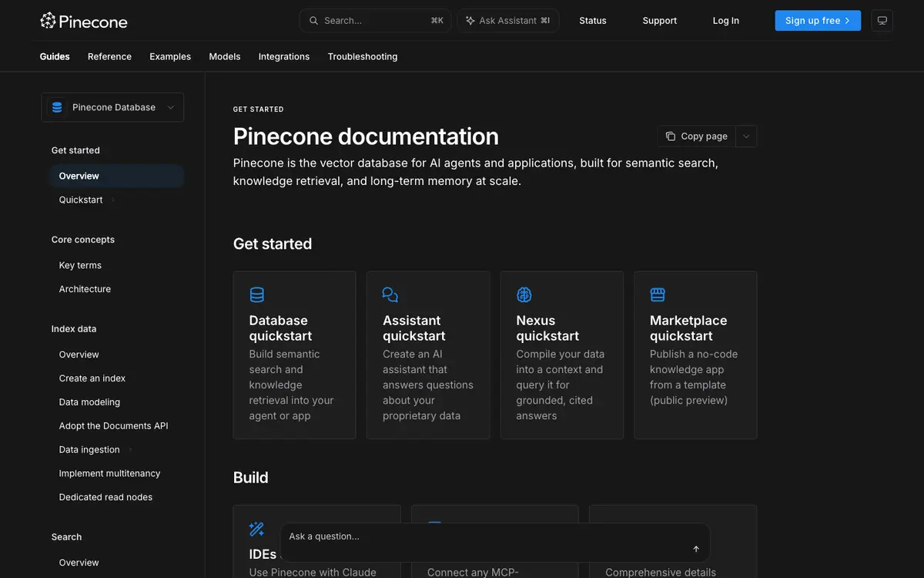Viewport: 924px width, 578px height.
Task: Toggle the display theme monitor icon
Action: coord(882,21)
